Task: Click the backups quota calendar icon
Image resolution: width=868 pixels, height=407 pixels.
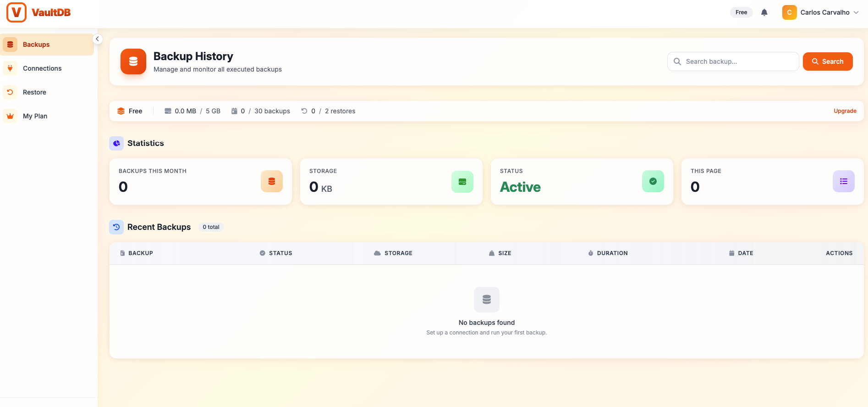Action: (x=234, y=111)
